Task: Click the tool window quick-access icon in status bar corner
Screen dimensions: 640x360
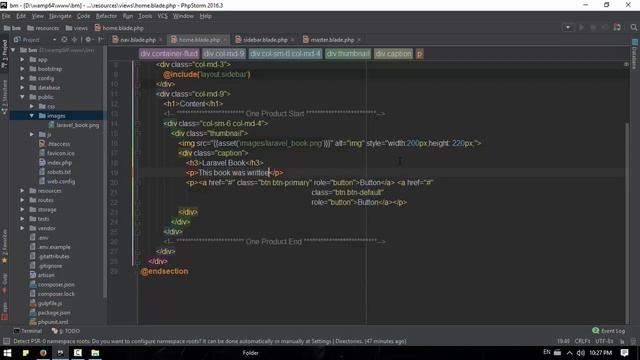Action: 6,341
